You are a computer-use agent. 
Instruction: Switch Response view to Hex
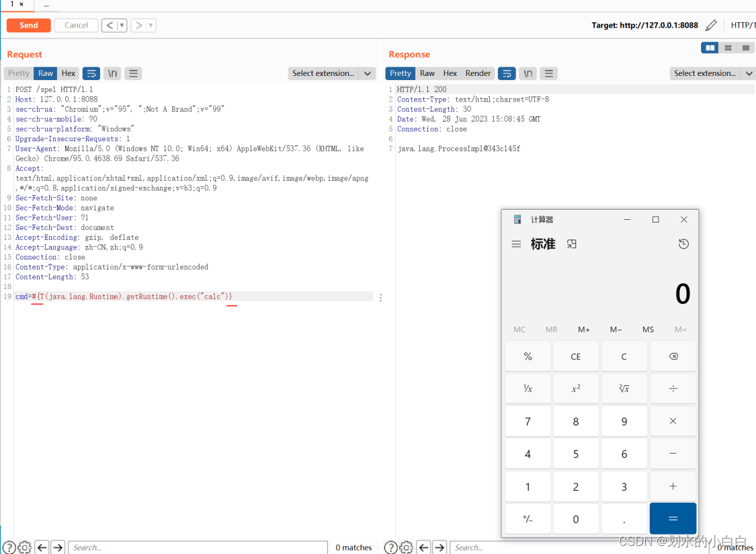click(450, 73)
